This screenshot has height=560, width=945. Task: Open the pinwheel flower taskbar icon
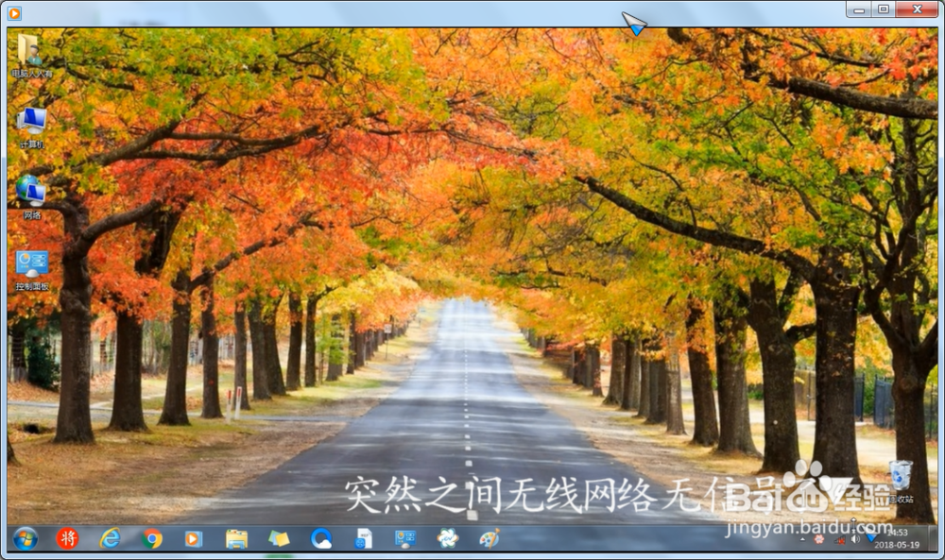coord(447,538)
